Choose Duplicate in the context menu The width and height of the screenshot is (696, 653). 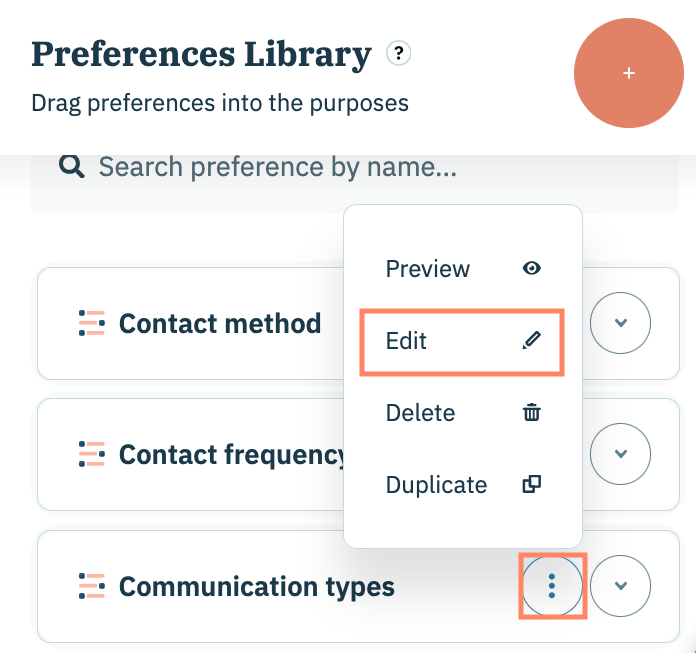tap(437, 485)
